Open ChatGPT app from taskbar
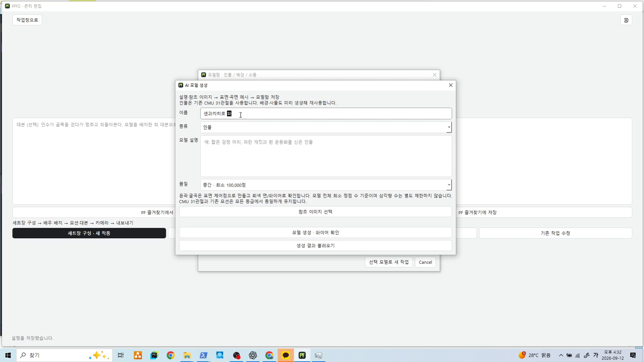 click(253, 355)
